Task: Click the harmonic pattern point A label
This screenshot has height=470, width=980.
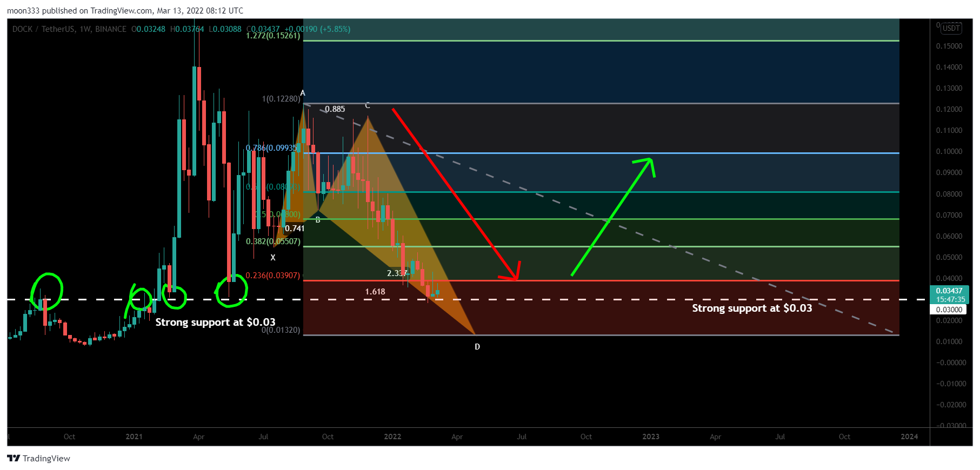Action: tap(303, 93)
